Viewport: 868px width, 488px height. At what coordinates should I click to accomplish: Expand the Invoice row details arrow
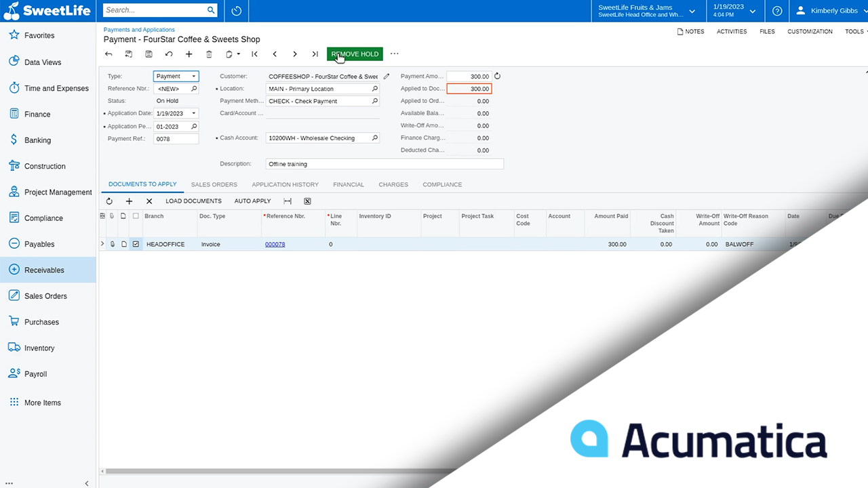[102, 244]
